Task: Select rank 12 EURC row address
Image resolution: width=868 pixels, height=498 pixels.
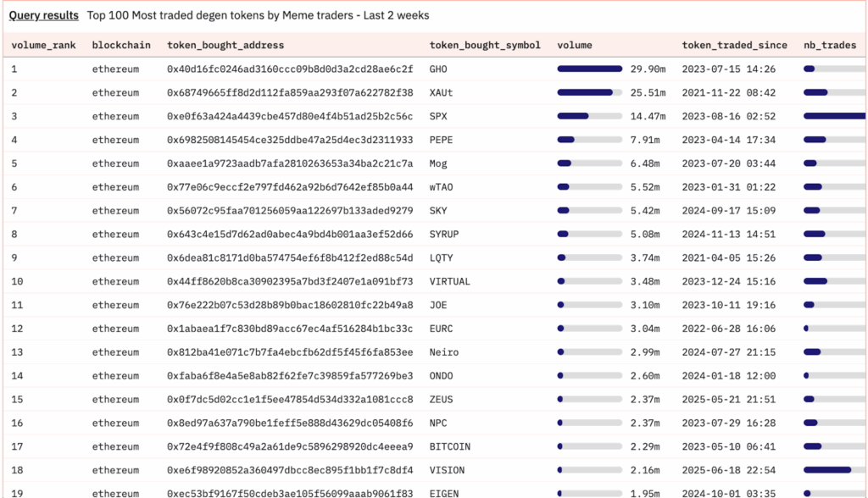Action: coord(290,329)
